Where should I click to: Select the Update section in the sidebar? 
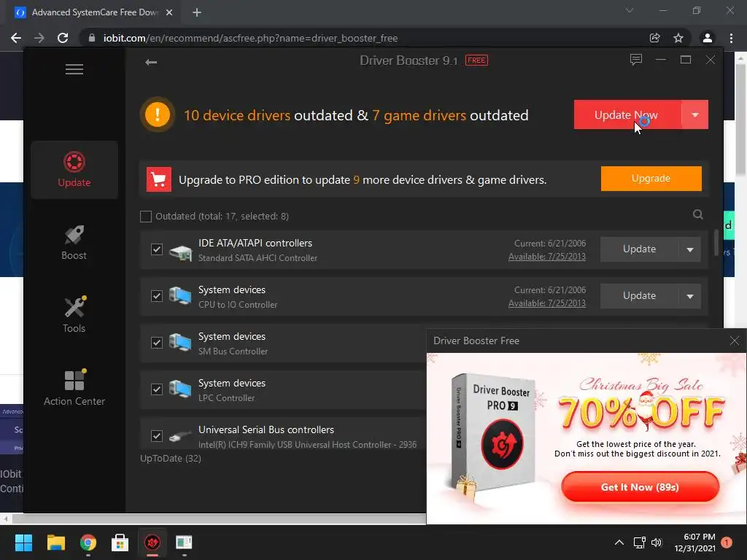coord(74,169)
